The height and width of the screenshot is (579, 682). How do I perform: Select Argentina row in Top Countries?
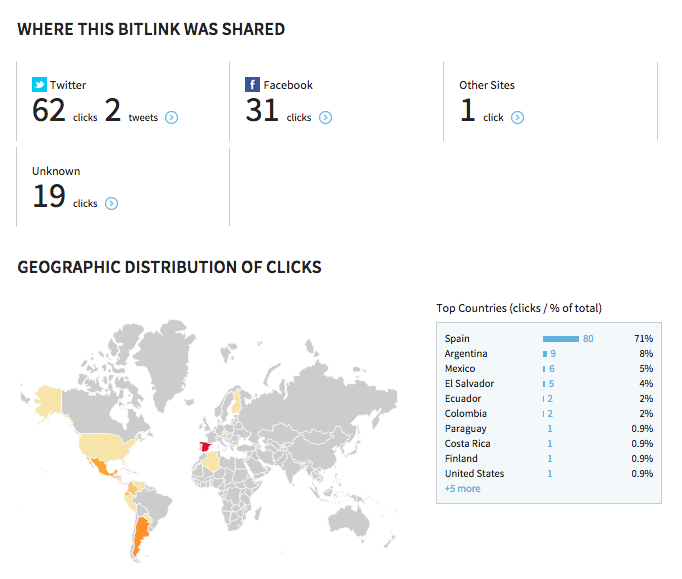(x=548, y=354)
